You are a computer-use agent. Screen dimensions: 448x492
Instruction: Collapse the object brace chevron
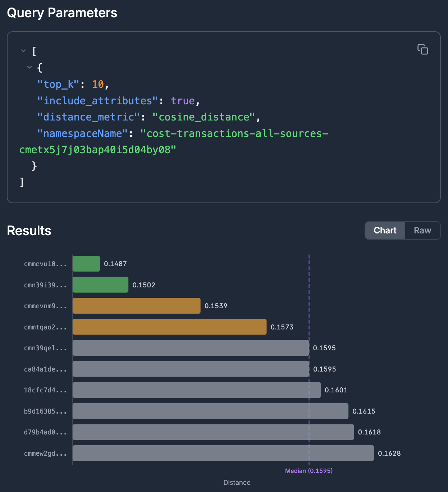point(29,67)
